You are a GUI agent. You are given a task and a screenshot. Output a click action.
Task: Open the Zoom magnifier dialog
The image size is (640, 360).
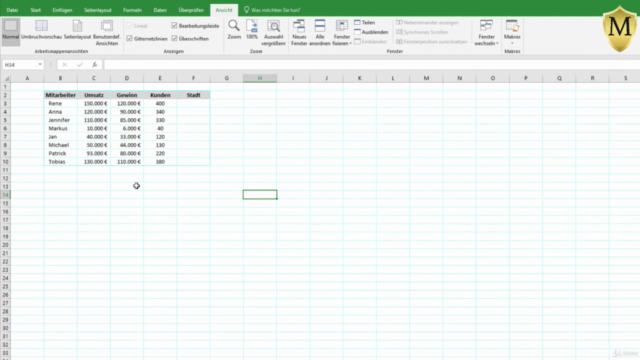point(234,30)
